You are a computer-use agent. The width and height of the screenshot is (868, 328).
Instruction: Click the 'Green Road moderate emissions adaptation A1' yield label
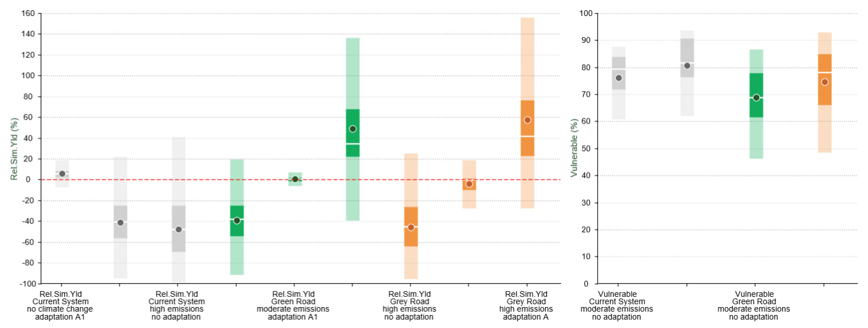tap(293, 305)
